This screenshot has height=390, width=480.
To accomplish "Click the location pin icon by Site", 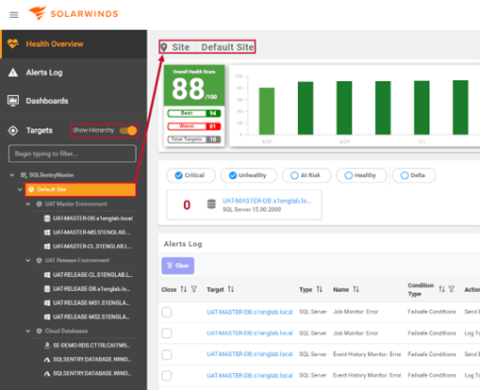I will click(x=164, y=47).
